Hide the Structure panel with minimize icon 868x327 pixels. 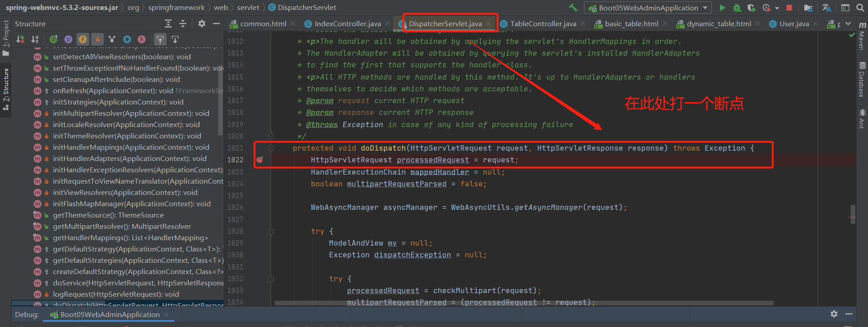(216, 24)
